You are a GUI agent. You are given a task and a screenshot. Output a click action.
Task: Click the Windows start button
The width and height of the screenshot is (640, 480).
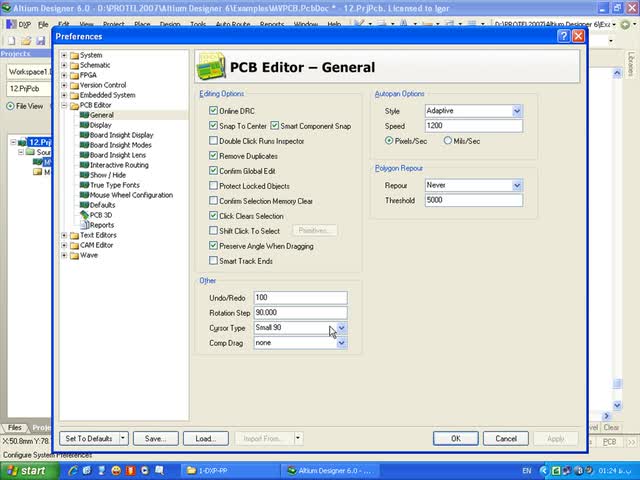tap(29, 471)
